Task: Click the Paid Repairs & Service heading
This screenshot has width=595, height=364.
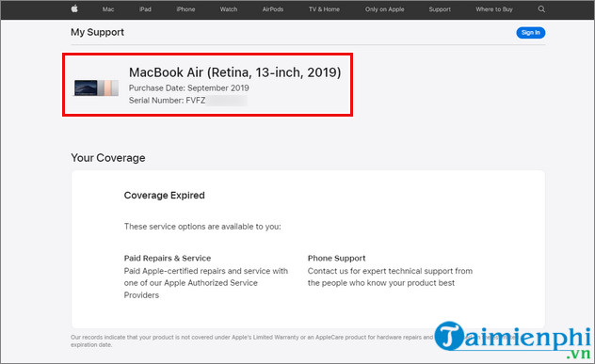Action: (x=168, y=259)
